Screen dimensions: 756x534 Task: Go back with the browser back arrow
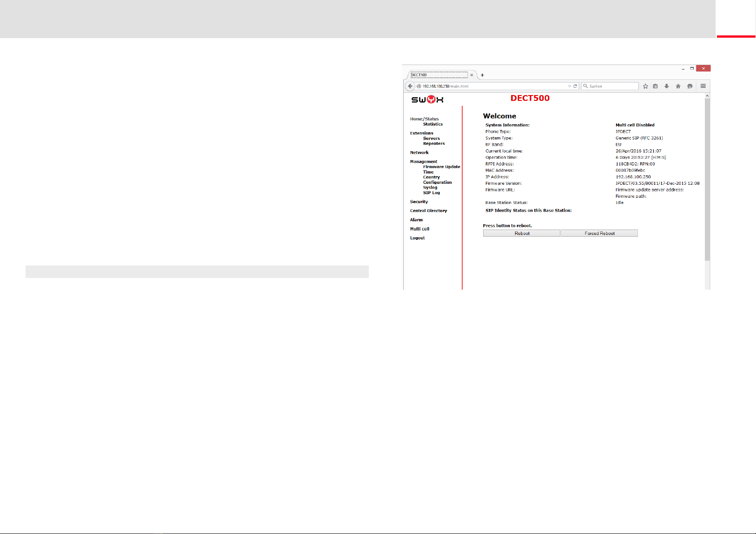(410, 86)
